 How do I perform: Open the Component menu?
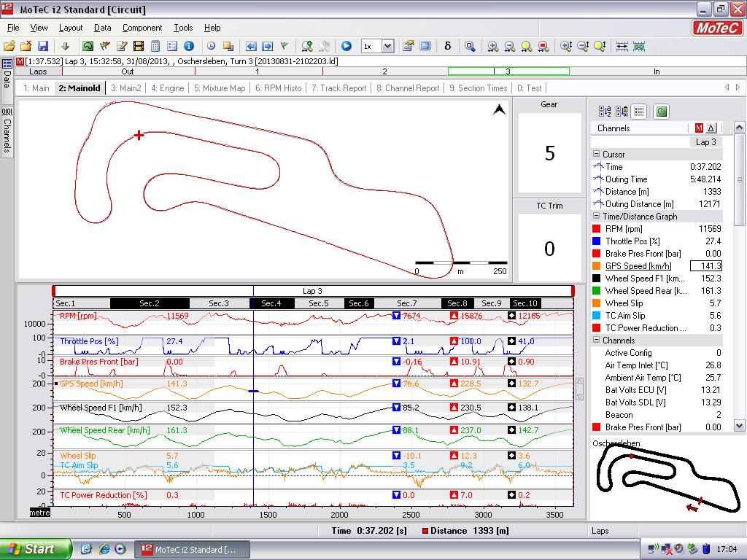pos(142,28)
